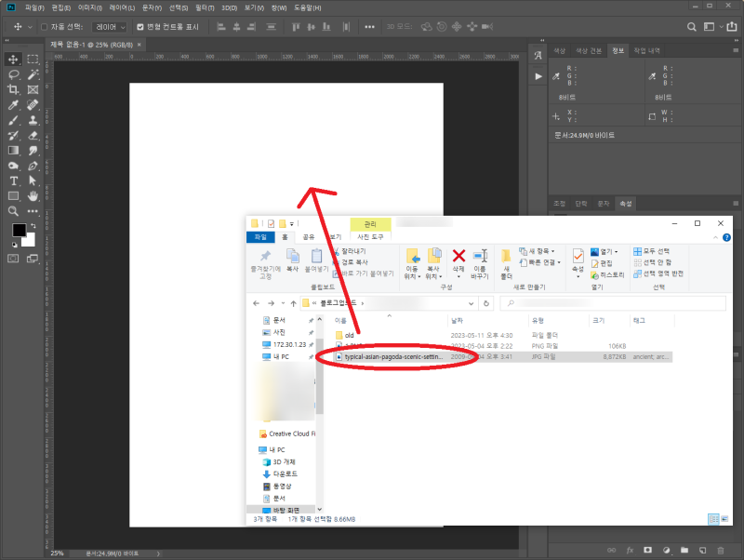Expand the 열기 dropdown arrow in ribbon

[x=617, y=252]
